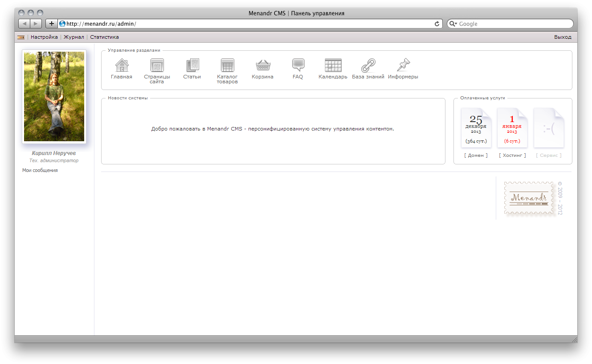Open the Статьи section
The height and width of the screenshot is (364, 592).
click(x=192, y=67)
